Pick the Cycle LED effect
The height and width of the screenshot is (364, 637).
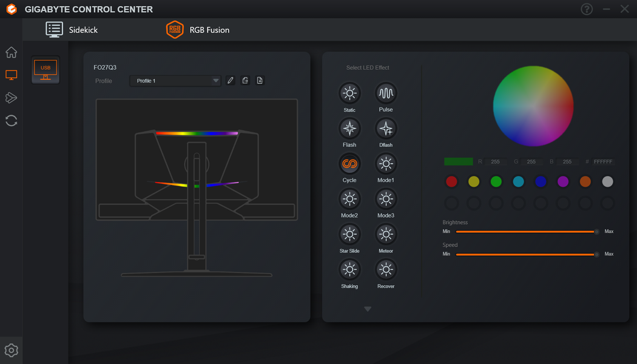tap(349, 164)
